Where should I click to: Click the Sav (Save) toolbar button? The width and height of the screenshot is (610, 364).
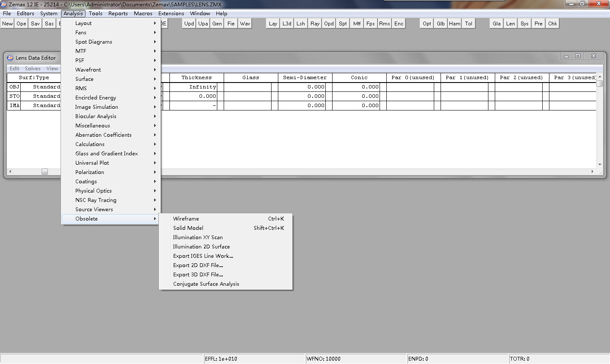coord(36,24)
